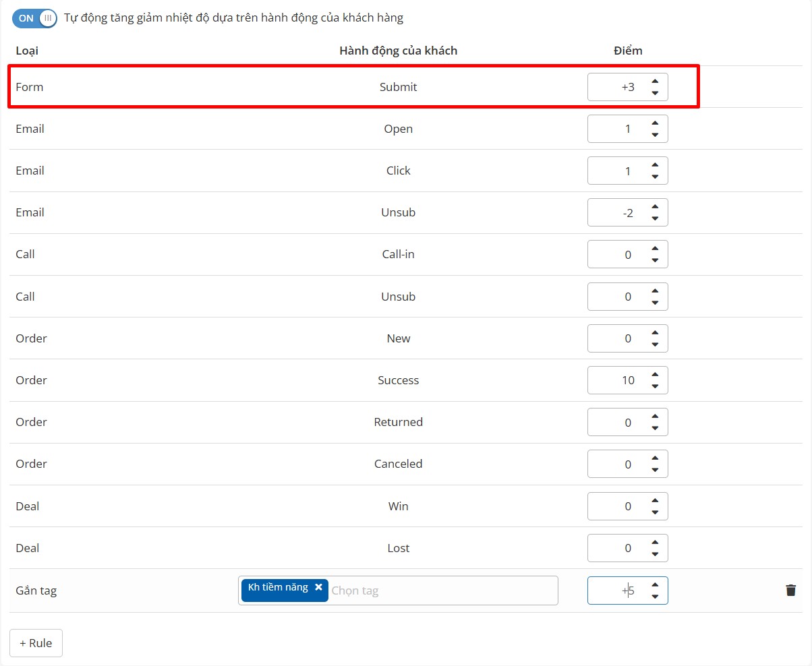Increase Form Submit points with up arrow
812x666 pixels.
click(654, 82)
